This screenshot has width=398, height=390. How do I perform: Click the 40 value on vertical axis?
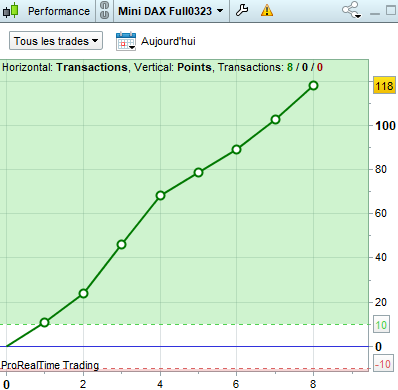(381, 257)
